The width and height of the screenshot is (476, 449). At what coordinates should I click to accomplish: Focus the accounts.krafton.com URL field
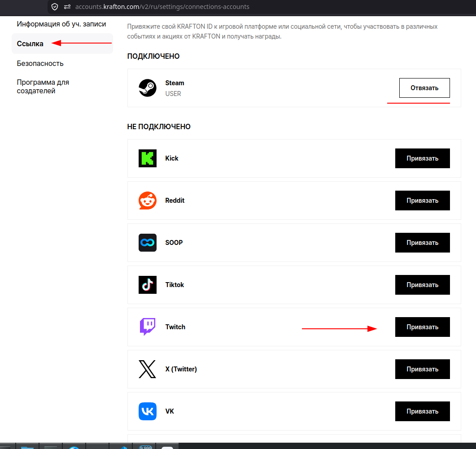pyautogui.click(x=162, y=7)
